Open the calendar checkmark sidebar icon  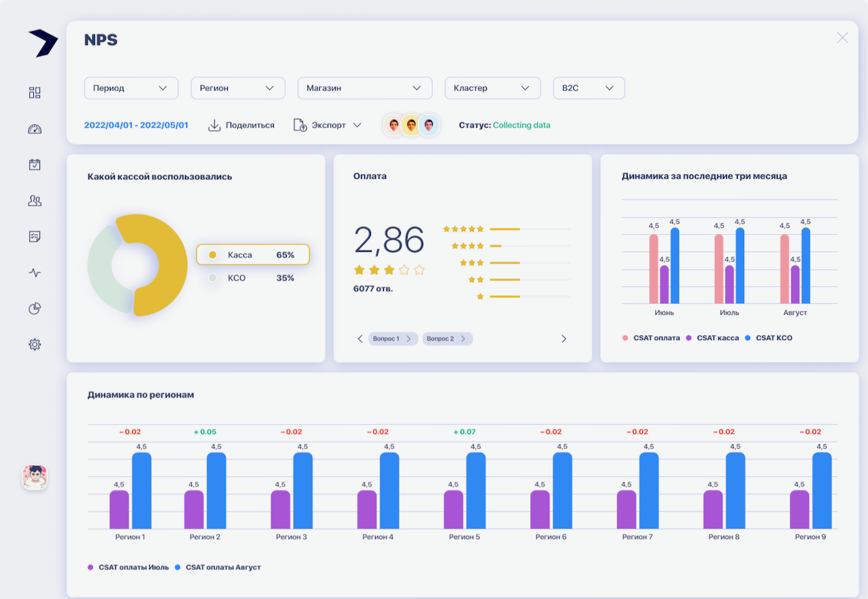pos(35,165)
